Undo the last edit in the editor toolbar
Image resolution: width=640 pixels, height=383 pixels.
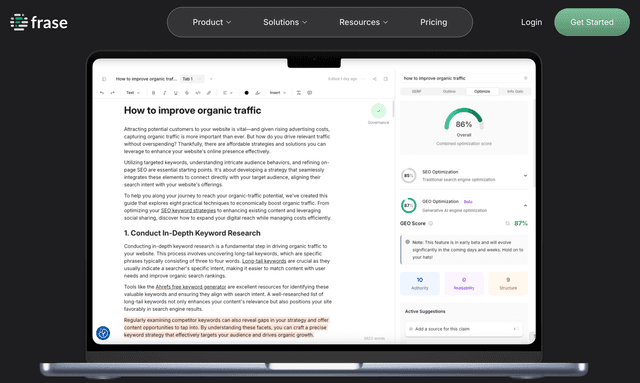click(x=102, y=93)
